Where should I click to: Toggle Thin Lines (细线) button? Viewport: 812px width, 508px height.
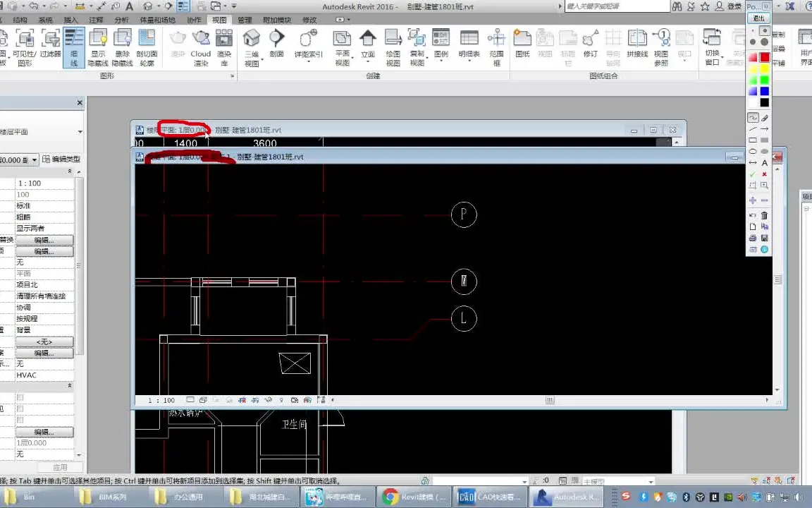point(74,48)
